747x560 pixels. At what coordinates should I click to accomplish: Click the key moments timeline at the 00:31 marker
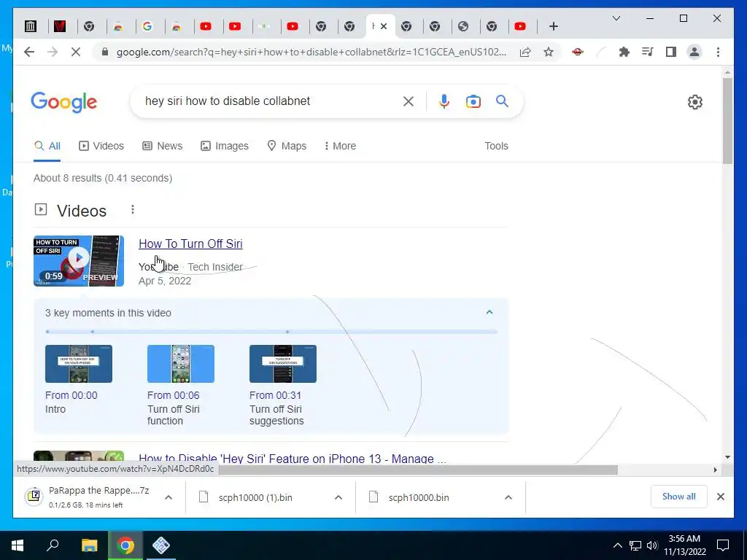click(x=287, y=332)
